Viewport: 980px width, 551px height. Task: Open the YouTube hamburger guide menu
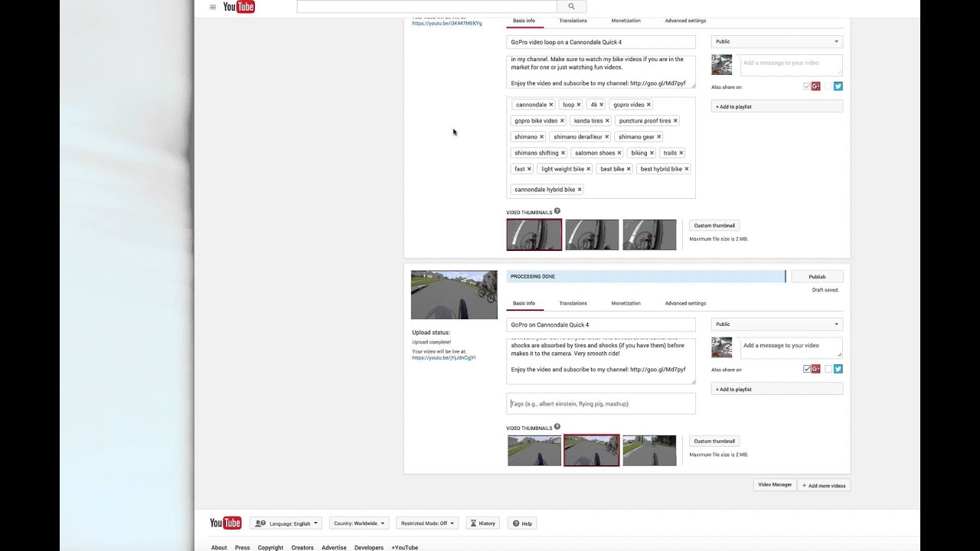click(213, 7)
